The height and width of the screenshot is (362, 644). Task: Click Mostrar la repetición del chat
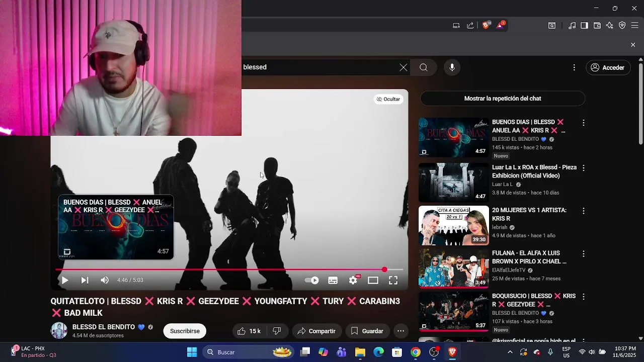coord(503,99)
